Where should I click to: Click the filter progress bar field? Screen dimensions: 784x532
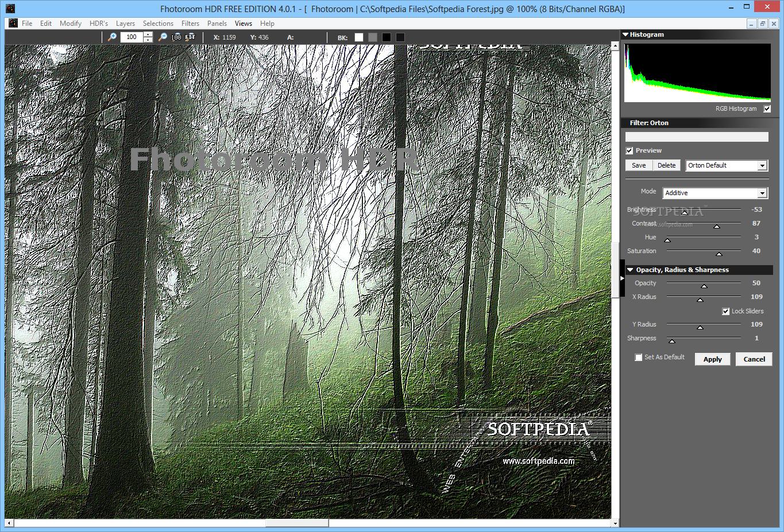[x=697, y=137]
